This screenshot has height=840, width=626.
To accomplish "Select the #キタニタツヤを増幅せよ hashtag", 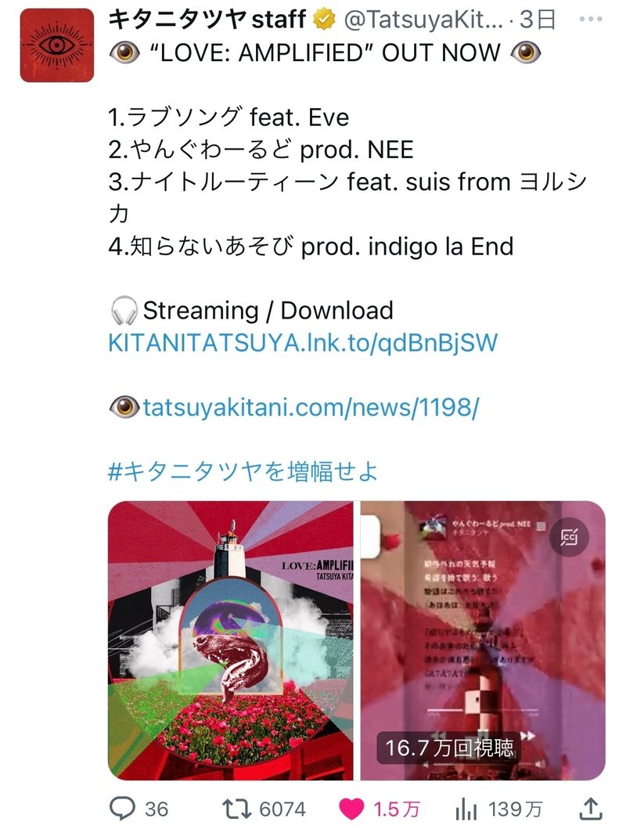I will [243, 472].
